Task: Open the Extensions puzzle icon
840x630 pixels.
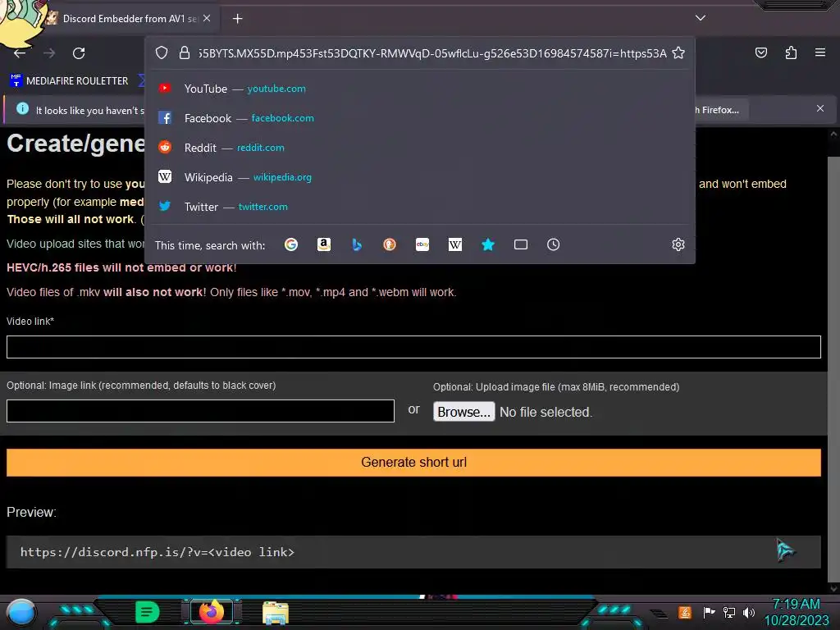Action: 791,52
